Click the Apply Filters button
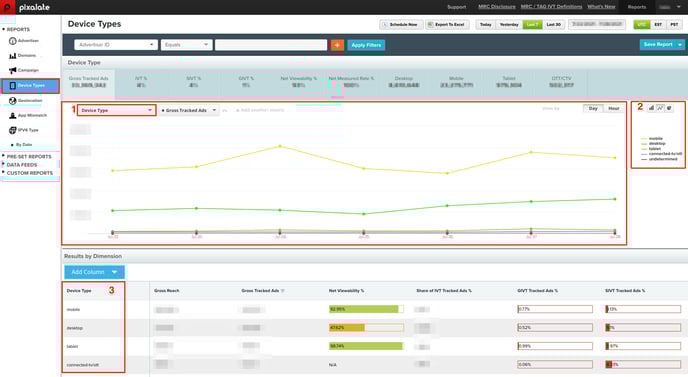 click(x=366, y=45)
